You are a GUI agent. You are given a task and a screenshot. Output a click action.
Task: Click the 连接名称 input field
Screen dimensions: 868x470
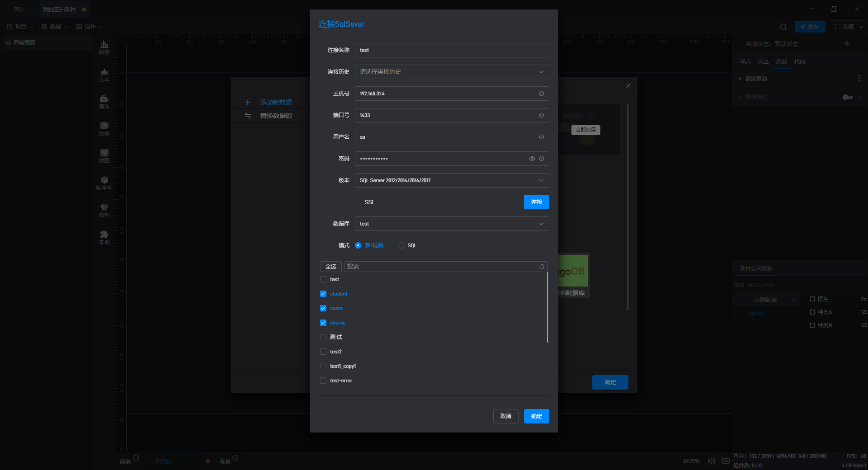(452, 50)
